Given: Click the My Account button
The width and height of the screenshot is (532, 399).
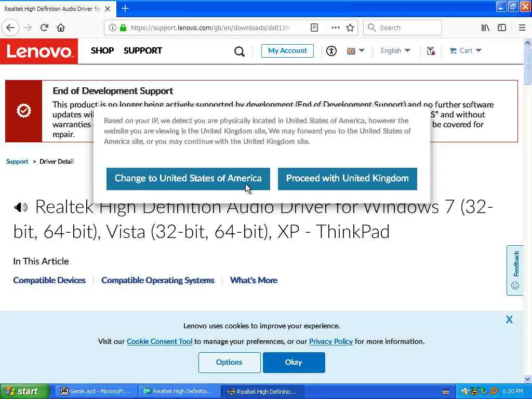Looking at the screenshot, I should (287, 51).
